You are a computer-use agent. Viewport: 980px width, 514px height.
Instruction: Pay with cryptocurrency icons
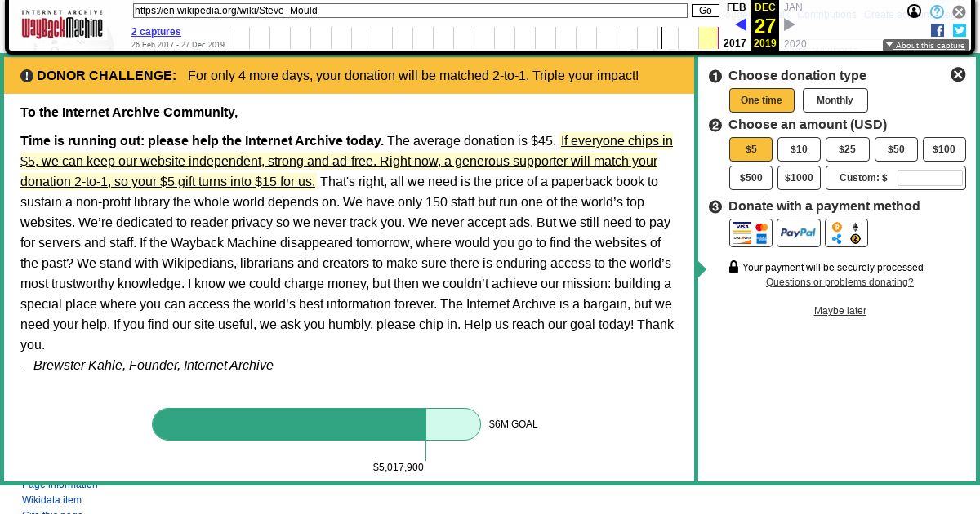pos(846,233)
